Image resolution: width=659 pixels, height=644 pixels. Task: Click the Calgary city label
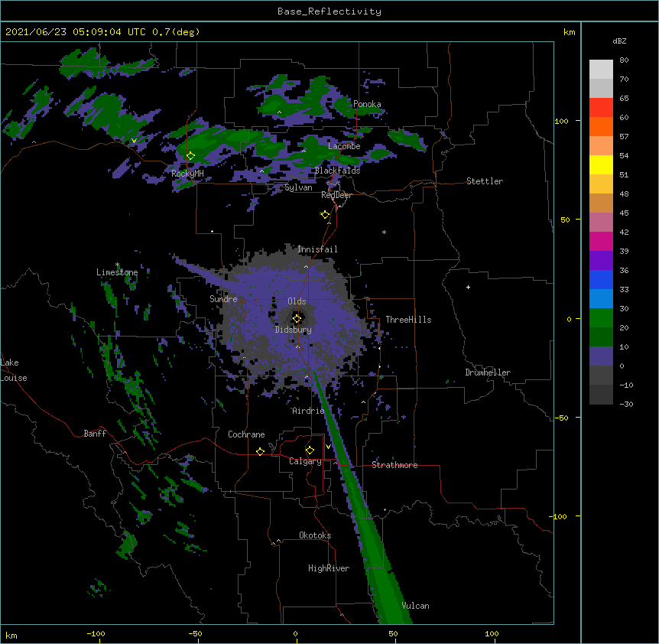(x=305, y=461)
